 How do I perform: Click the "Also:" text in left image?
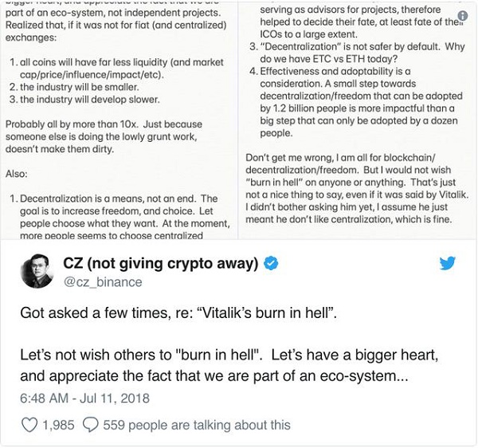click(18, 172)
